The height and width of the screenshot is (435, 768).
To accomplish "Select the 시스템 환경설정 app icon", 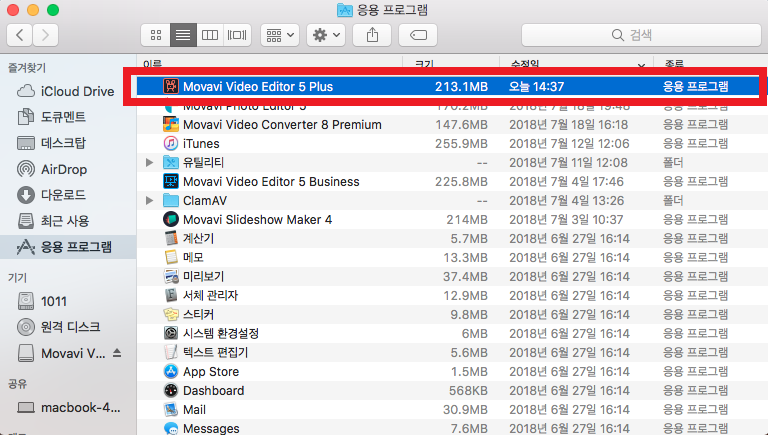I will click(170, 334).
